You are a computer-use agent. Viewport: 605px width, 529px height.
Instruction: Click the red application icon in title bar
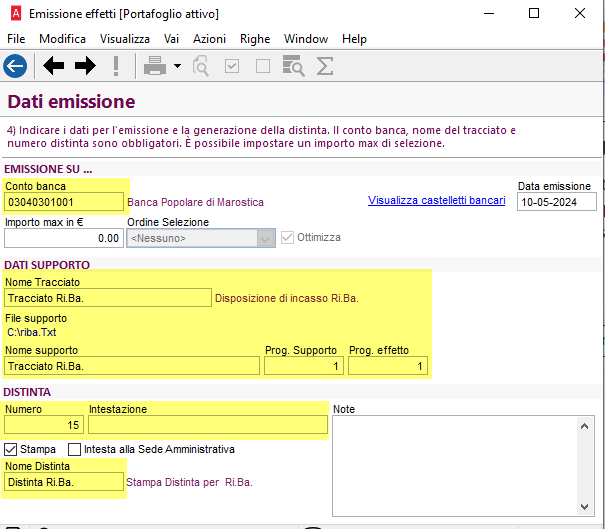(16, 14)
